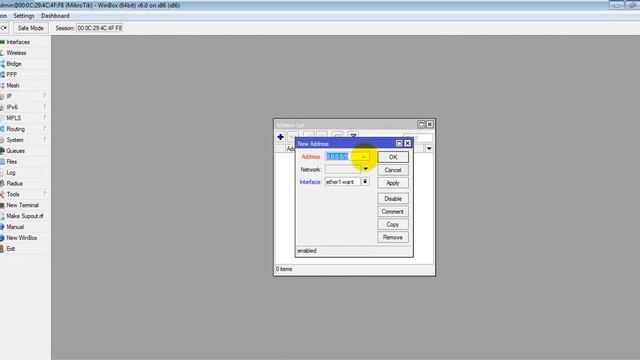
Task: Expand the IPv6 submenu
Action: (x=24, y=107)
